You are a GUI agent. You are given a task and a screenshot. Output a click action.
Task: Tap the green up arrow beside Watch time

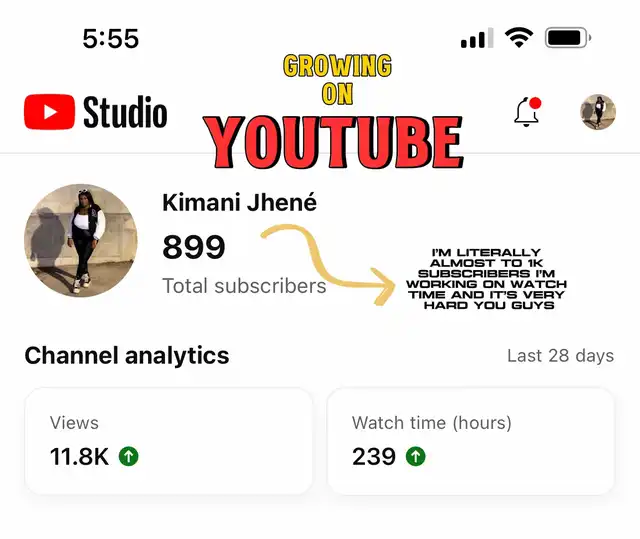[416, 456]
